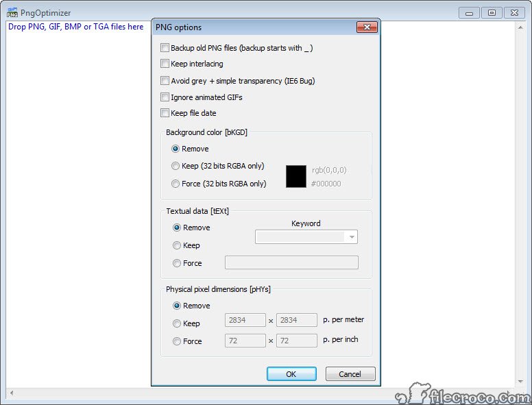Click the Keyword label text
This screenshot has height=405, width=532.
pos(306,223)
